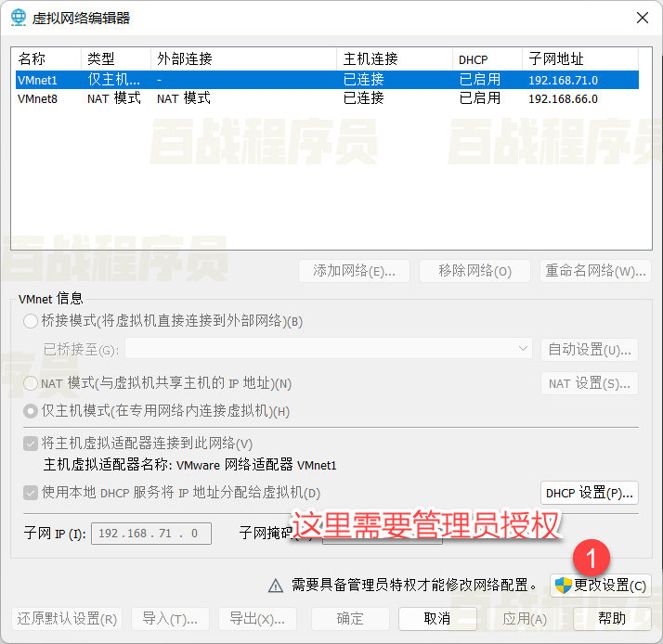Click the 应用(A) button
The width and height of the screenshot is (663, 644).
(x=525, y=619)
